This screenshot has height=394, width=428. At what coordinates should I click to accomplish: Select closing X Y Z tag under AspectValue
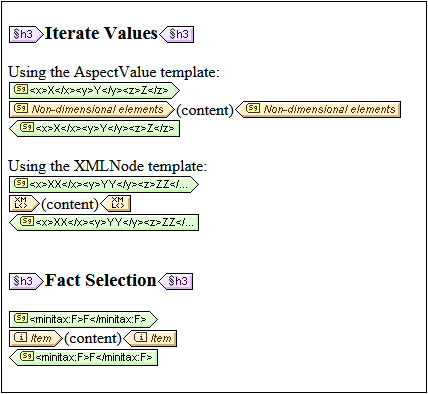[x=94, y=128]
